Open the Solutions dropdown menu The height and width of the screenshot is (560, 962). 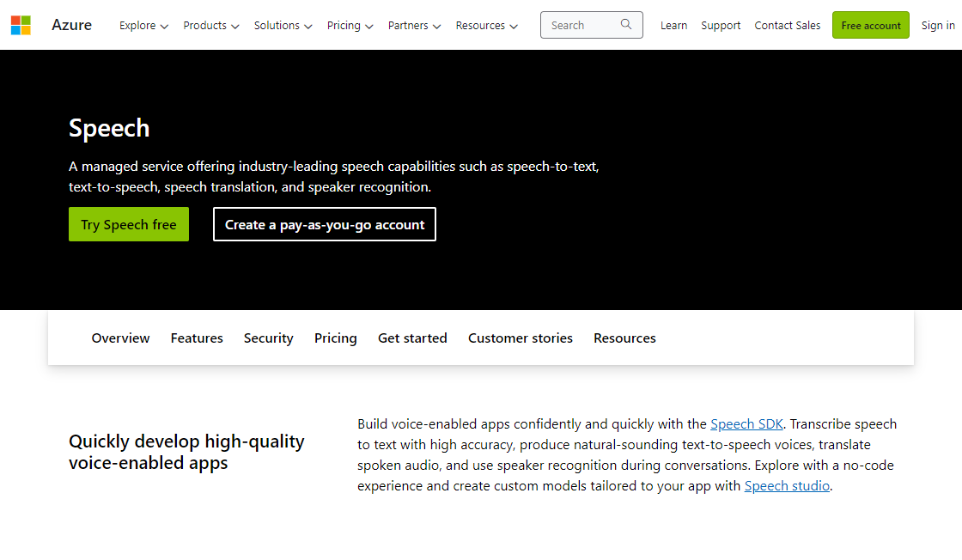283,26
